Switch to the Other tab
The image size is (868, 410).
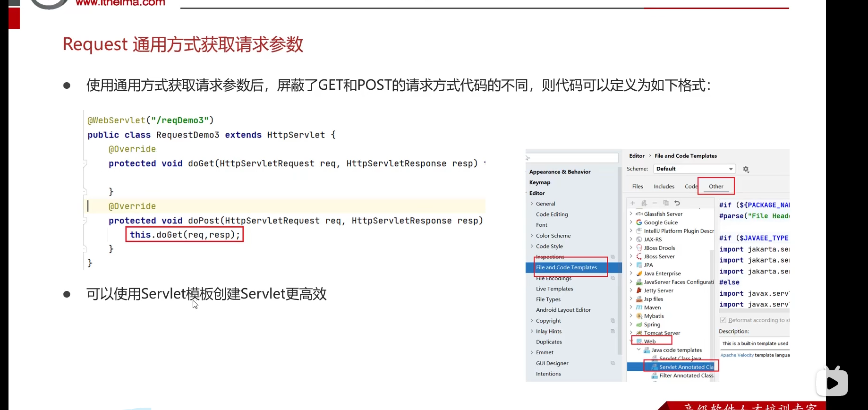[716, 187]
